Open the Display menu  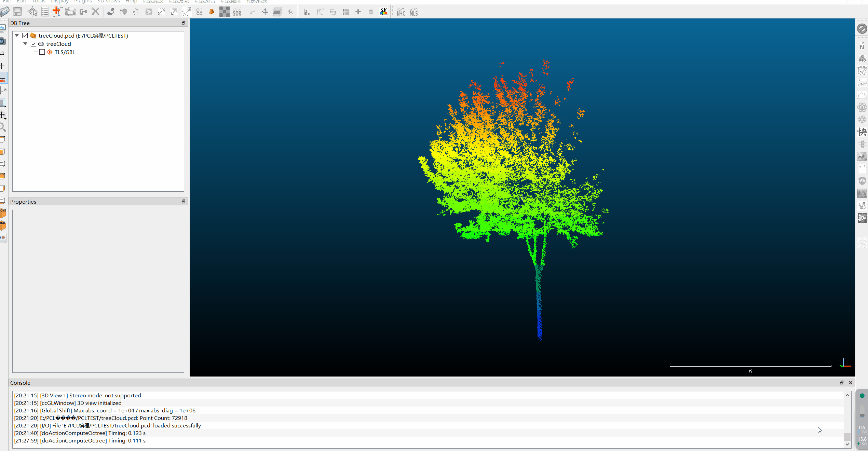point(59,1)
